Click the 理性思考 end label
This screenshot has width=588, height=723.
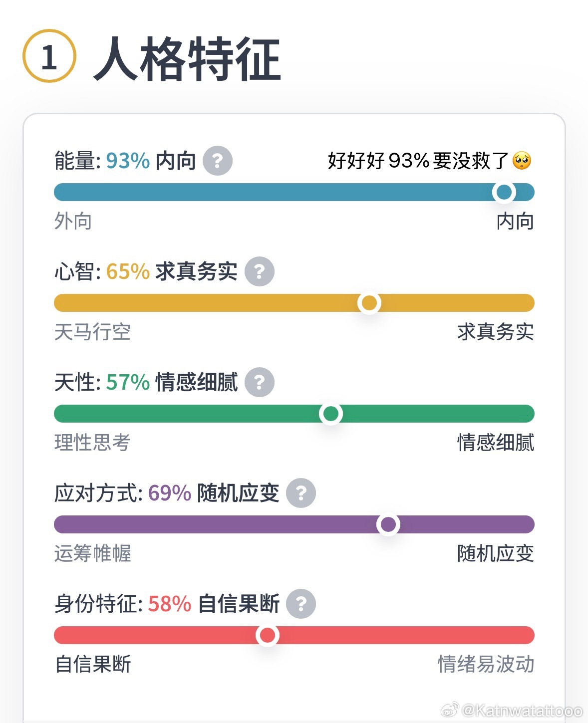pyautogui.click(x=93, y=443)
